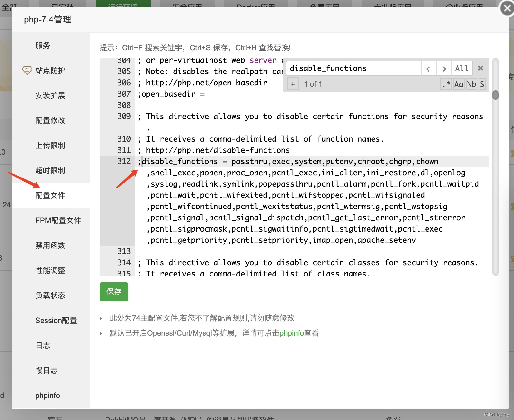Toggle whole word search (\b)

tap(472, 84)
